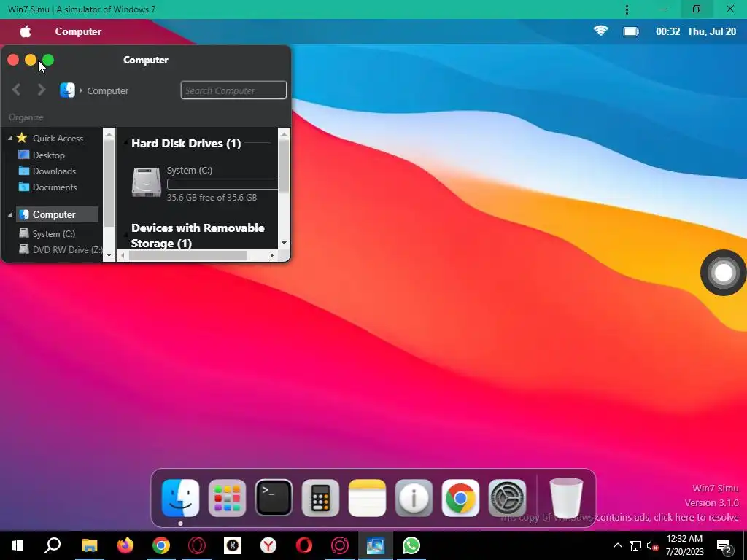The height and width of the screenshot is (560, 747).
Task: Click the green maximize button on Computer window
Action: tap(48, 60)
